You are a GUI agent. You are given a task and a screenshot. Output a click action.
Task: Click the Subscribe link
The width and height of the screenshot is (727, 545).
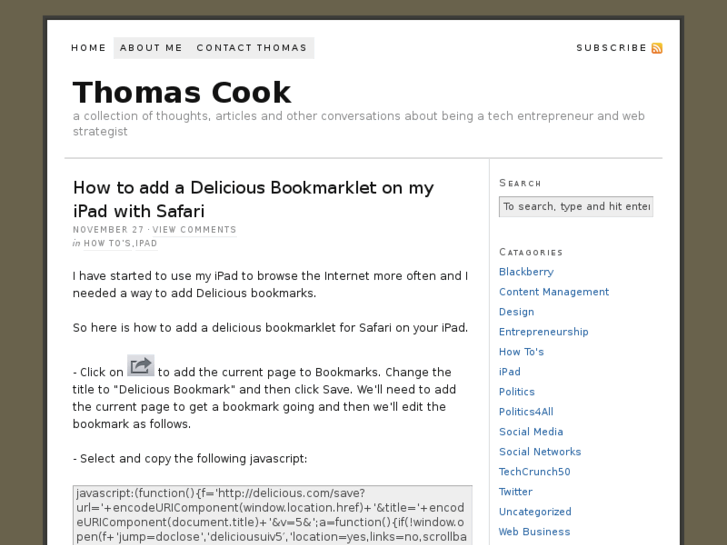point(612,48)
